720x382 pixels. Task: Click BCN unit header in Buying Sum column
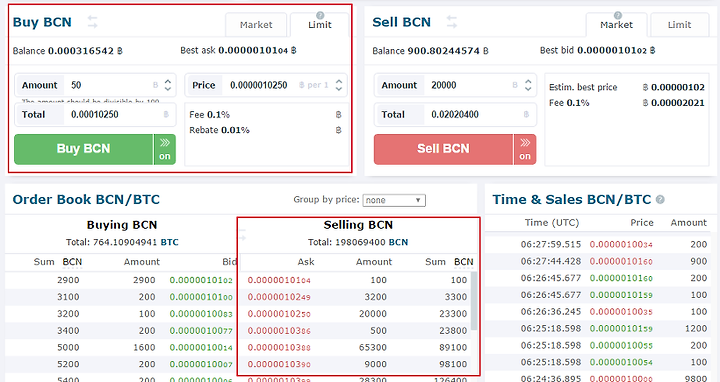tap(72, 262)
